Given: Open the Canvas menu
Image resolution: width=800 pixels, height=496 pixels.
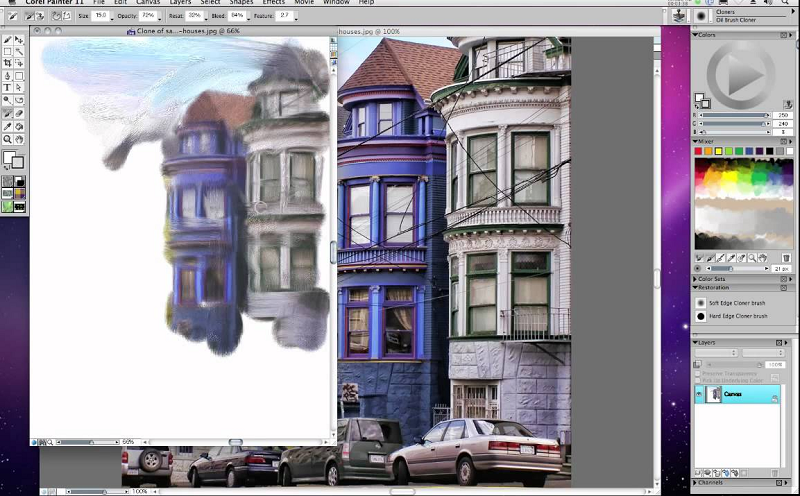Looking at the screenshot, I should click(x=148, y=3).
